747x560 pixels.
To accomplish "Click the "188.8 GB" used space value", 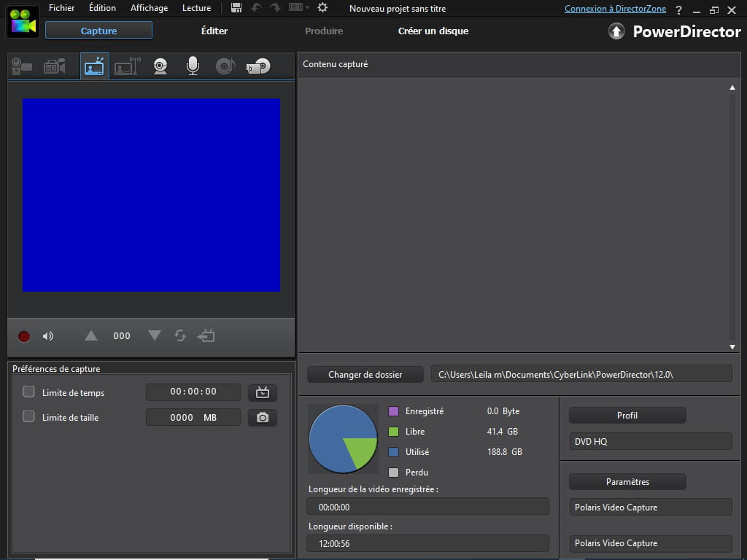I will pos(505,452).
